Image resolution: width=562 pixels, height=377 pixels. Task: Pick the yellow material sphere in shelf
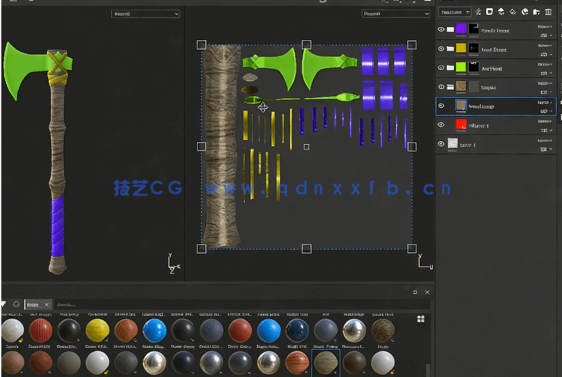click(97, 330)
